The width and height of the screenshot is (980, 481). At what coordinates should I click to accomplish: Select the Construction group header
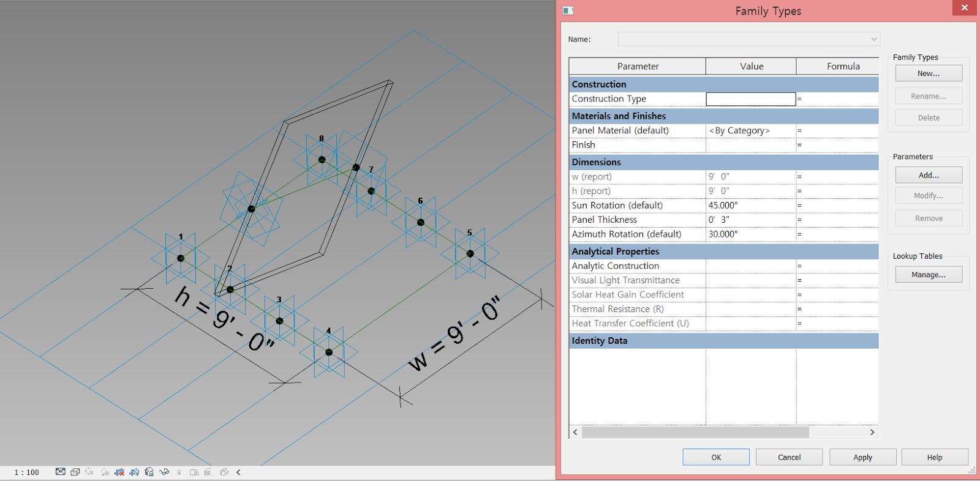(x=724, y=84)
